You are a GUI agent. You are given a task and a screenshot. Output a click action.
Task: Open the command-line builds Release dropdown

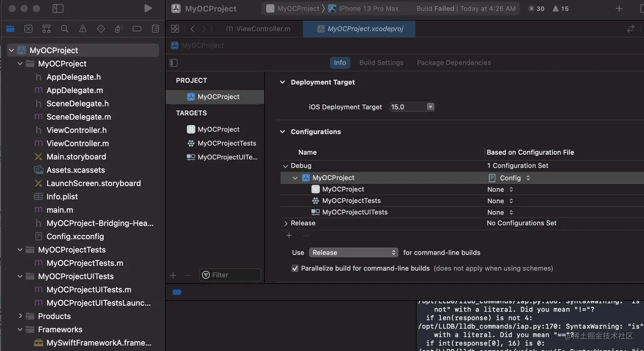[354, 253]
